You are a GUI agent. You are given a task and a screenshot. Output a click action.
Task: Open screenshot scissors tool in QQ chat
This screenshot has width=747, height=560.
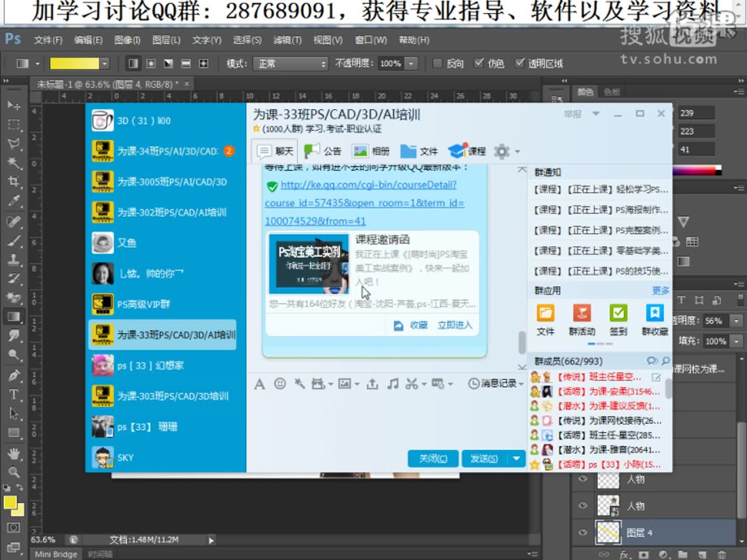(x=412, y=384)
